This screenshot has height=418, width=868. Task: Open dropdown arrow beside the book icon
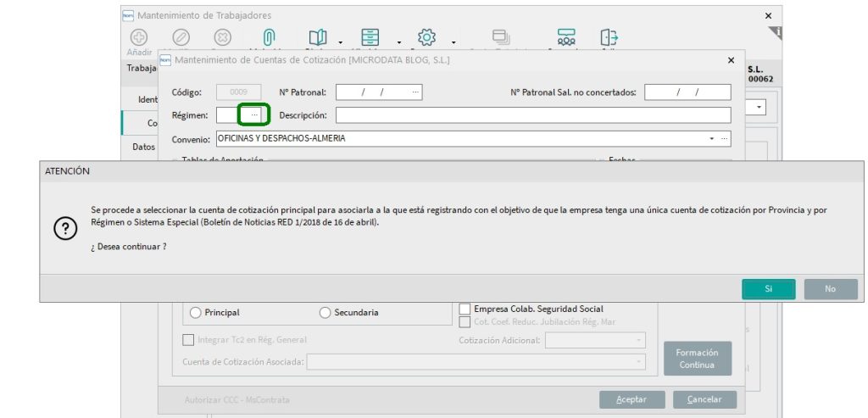click(340, 42)
